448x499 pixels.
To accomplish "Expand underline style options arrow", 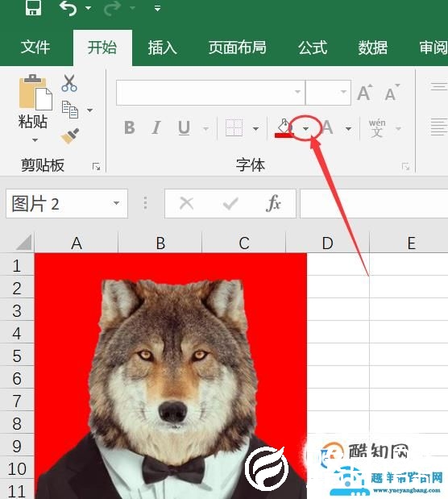I will pyautogui.click(x=205, y=129).
